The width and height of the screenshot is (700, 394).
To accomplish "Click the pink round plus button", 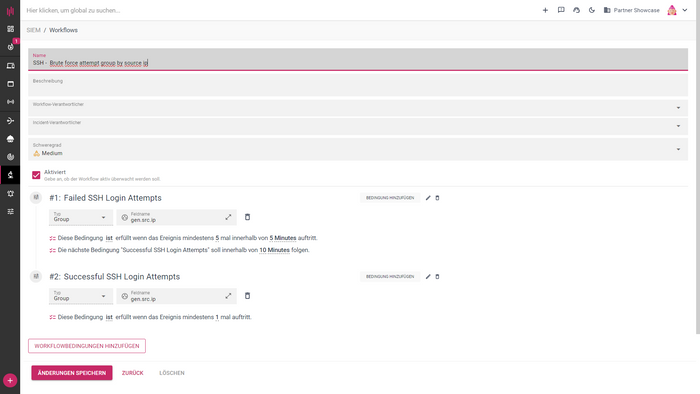I will [x=10, y=381].
